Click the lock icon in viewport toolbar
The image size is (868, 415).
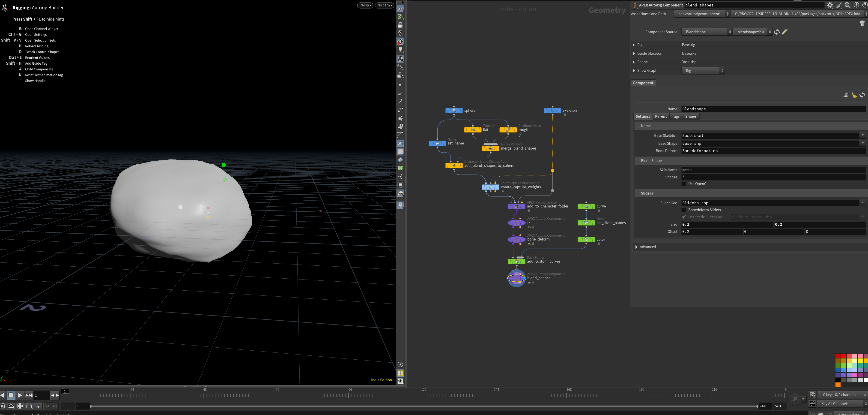pyautogui.click(x=400, y=25)
